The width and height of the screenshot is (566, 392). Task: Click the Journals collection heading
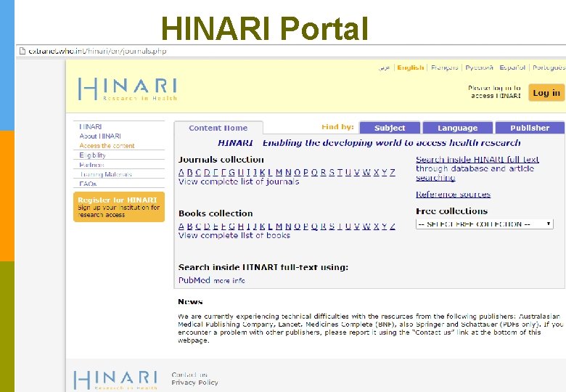click(x=221, y=160)
